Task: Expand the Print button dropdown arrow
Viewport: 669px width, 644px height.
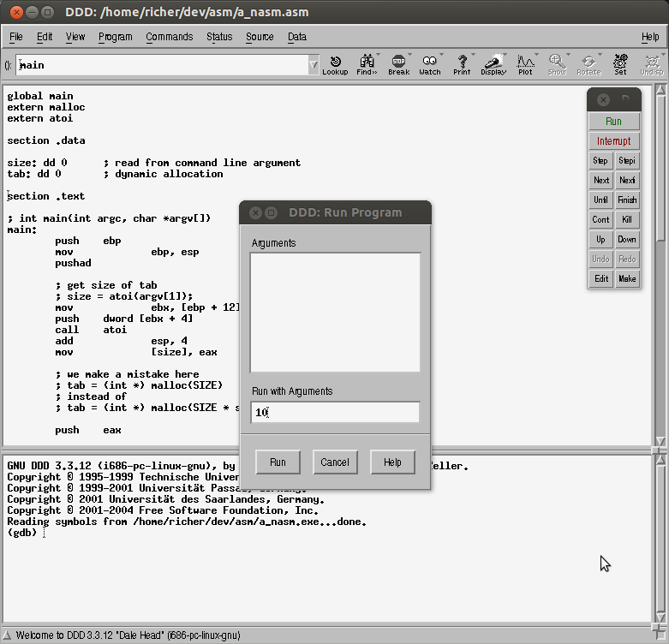Action: [473, 55]
